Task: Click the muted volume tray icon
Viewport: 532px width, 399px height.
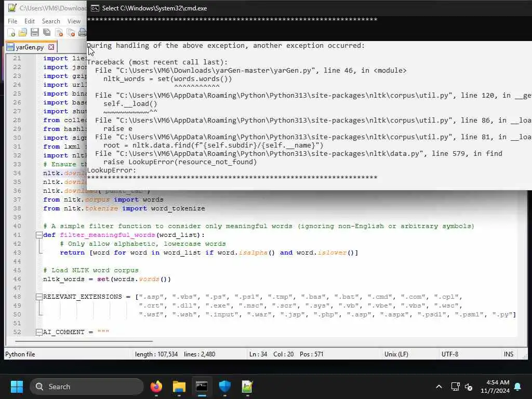Action: pyautogui.click(x=469, y=387)
